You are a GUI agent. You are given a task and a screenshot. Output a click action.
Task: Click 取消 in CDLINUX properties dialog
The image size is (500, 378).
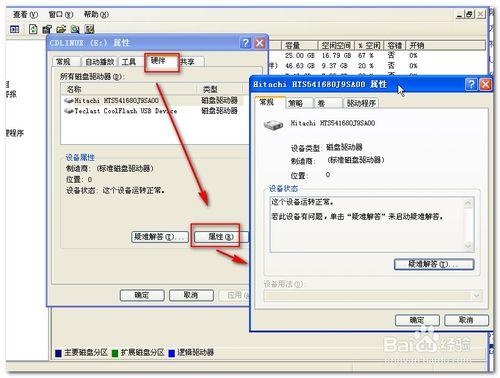[191, 295]
